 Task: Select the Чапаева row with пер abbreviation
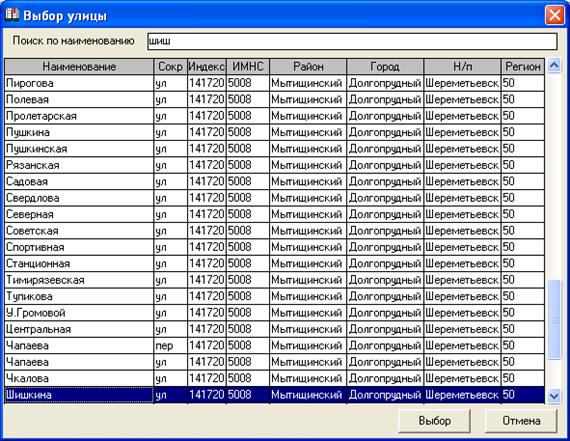274,345
